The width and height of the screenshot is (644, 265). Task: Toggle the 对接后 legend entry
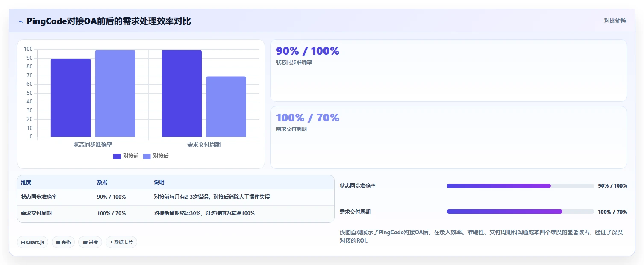tap(156, 156)
